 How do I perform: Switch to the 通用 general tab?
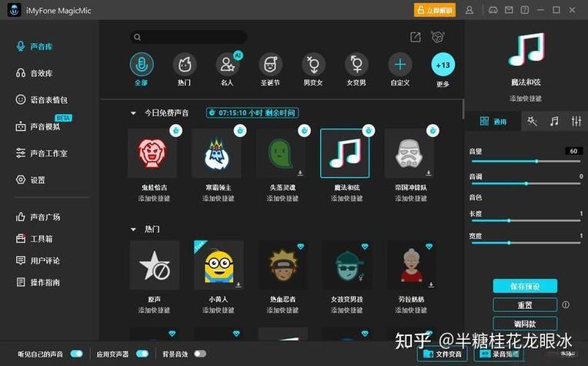(493, 121)
